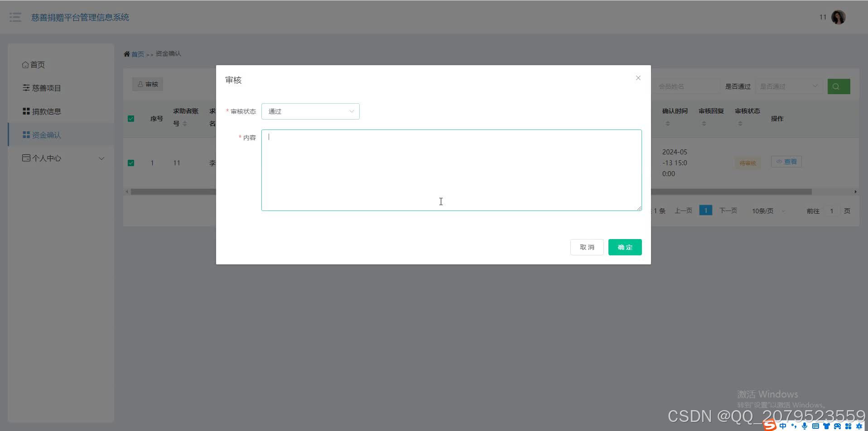The height and width of the screenshot is (431, 868).
Task: Click the 2024-05-13 15:00:00 cell
Action: [675, 163]
